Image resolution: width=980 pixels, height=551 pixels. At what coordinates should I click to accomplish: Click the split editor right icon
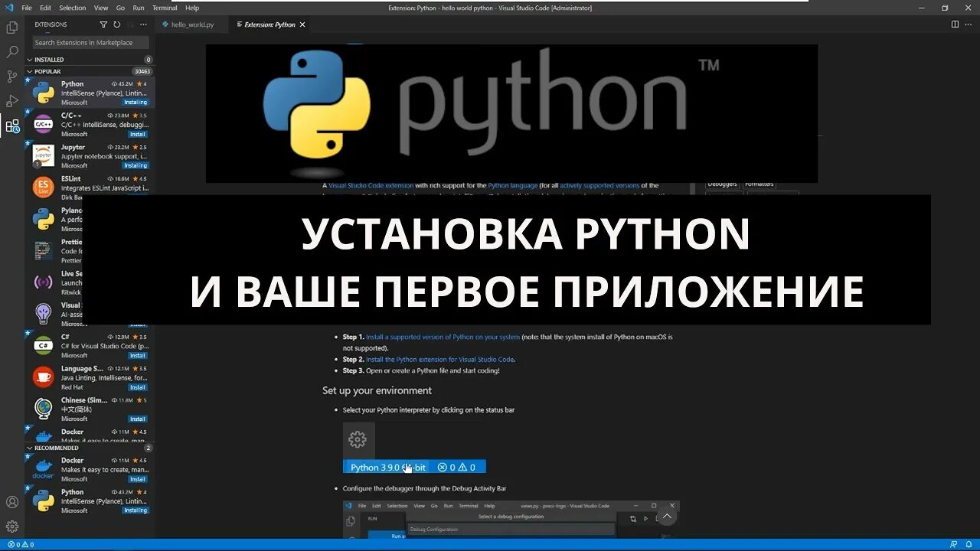[955, 24]
